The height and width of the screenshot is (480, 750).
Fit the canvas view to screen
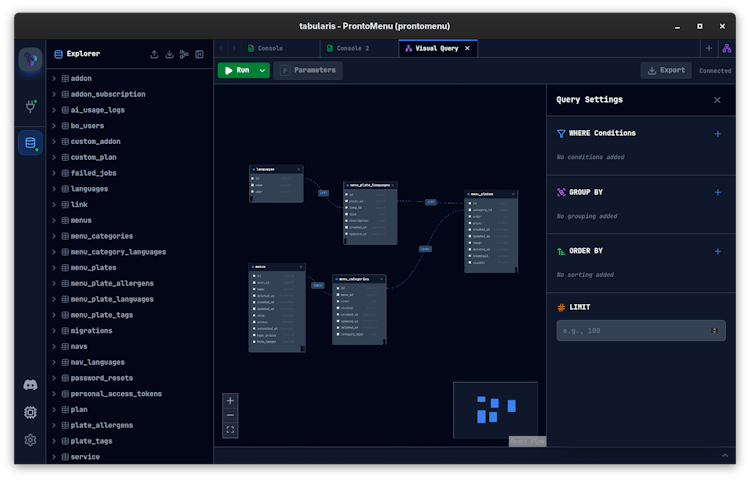coord(230,430)
